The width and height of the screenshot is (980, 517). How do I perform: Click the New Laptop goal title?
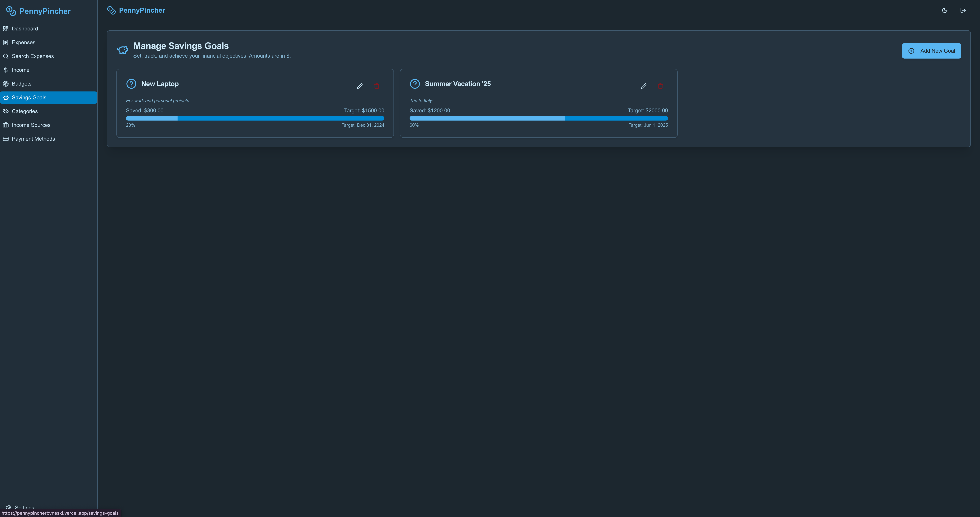click(160, 84)
